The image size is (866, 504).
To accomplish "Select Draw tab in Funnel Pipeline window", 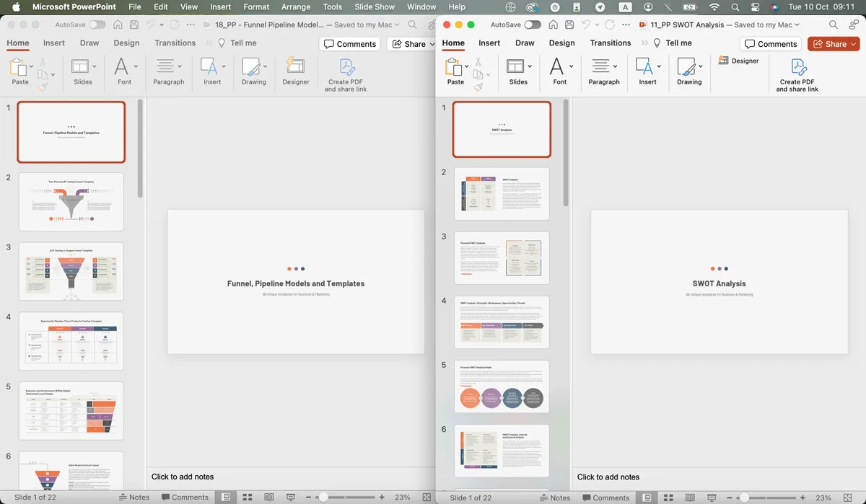I will coord(89,43).
